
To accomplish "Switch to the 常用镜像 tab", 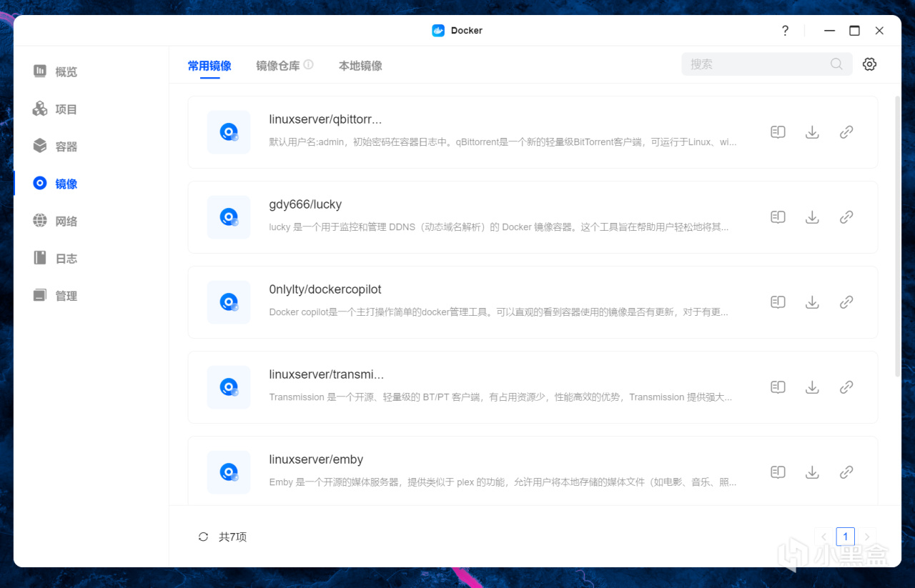I will click(x=209, y=66).
